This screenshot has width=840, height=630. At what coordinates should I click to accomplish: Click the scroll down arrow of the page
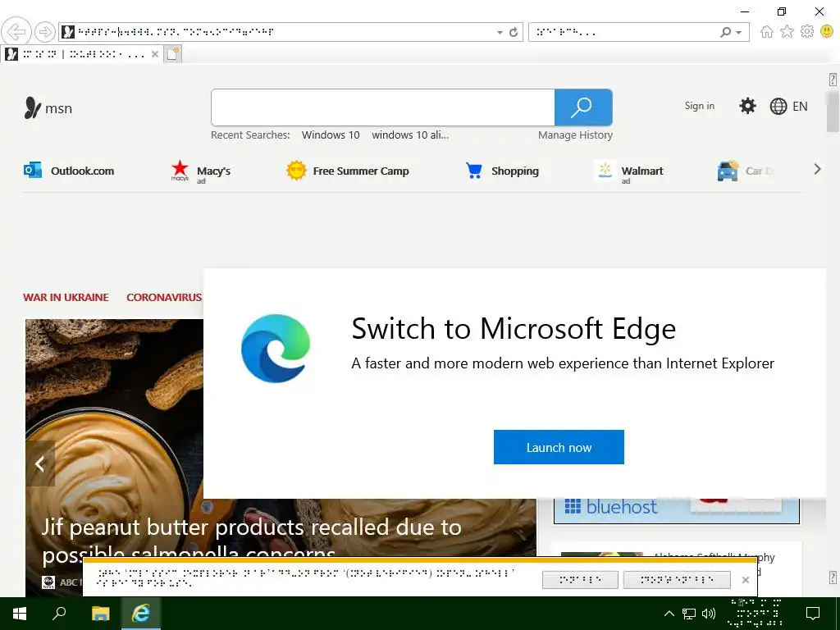833,577
